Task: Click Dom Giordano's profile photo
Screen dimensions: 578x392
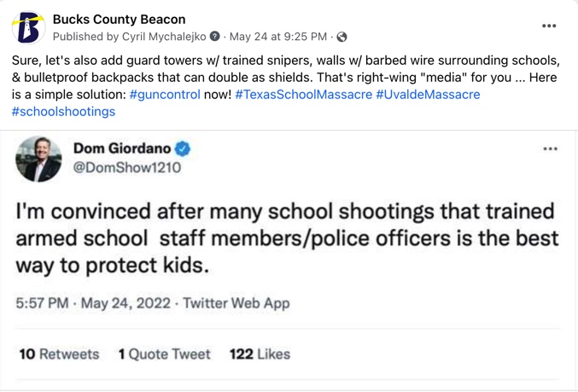Action: (x=38, y=159)
